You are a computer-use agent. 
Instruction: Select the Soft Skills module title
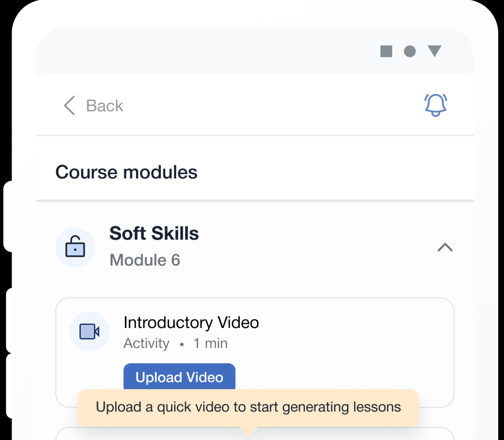point(154,233)
